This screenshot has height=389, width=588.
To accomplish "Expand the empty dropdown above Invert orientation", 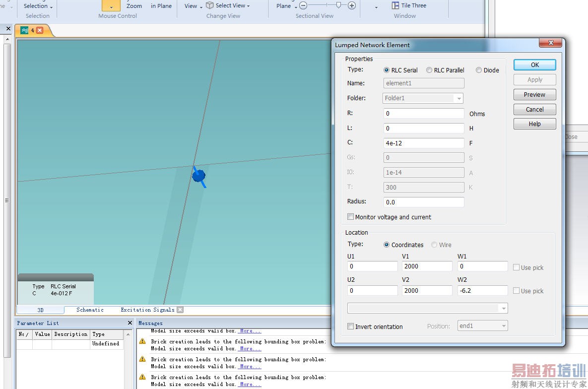I will point(504,308).
